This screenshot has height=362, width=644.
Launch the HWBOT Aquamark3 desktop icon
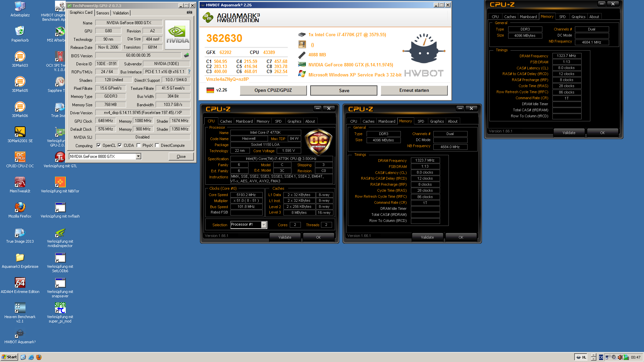(20, 336)
